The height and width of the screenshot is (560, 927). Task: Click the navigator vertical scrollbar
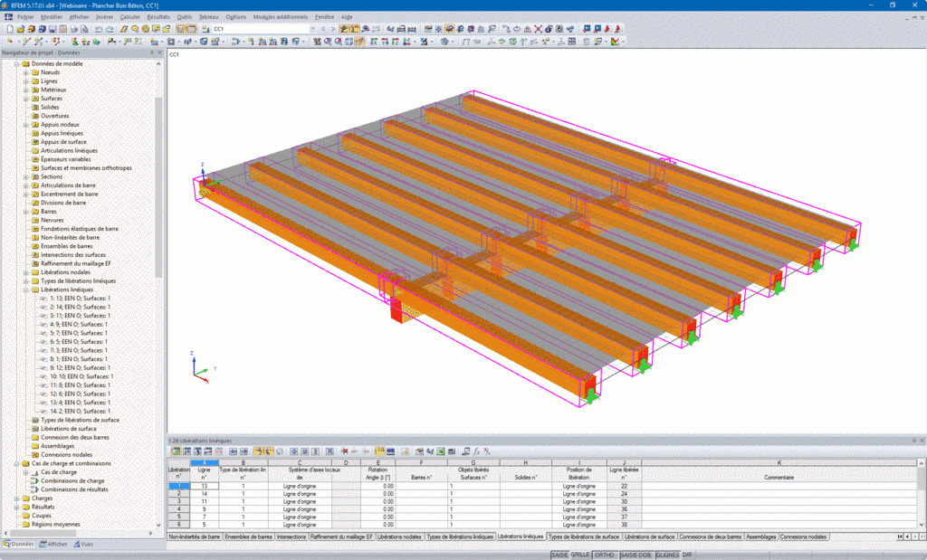[x=158, y=187]
